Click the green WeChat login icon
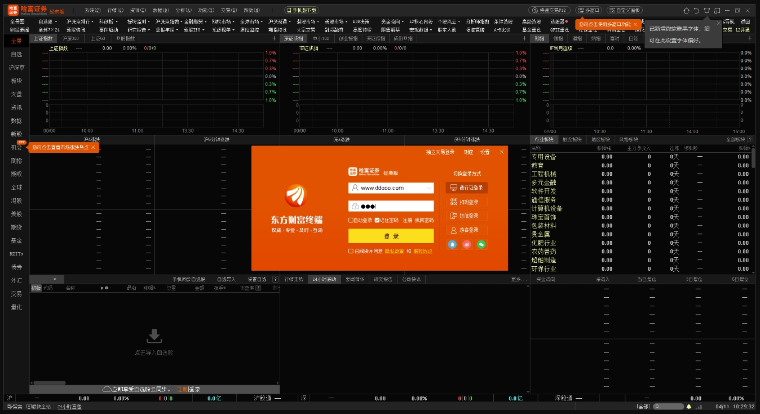Screen dimensions: 760x414 [x=481, y=244]
